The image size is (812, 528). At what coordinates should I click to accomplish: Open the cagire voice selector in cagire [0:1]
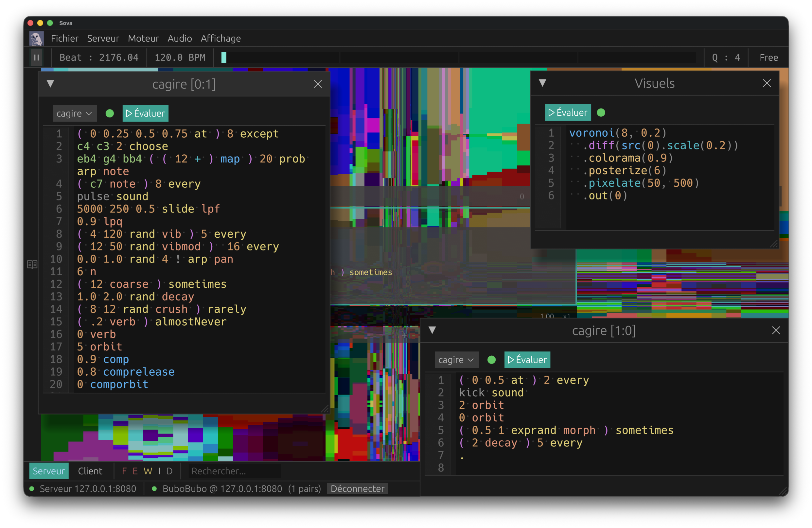tap(74, 113)
